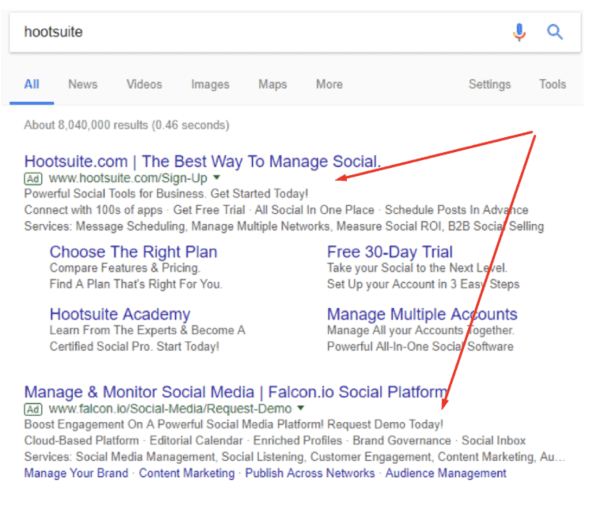Screen dimensions: 600x509
Task: Open the Audience Management link
Action: tap(446, 473)
